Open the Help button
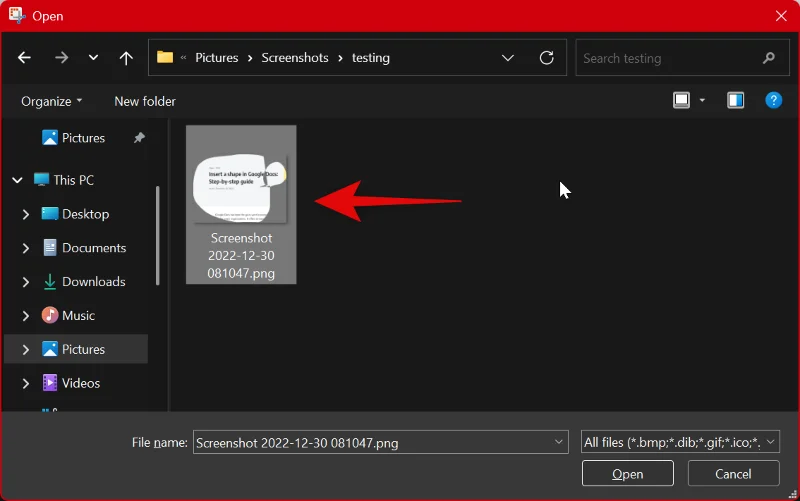This screenshot has width=800, height=501. pos(773,100)
